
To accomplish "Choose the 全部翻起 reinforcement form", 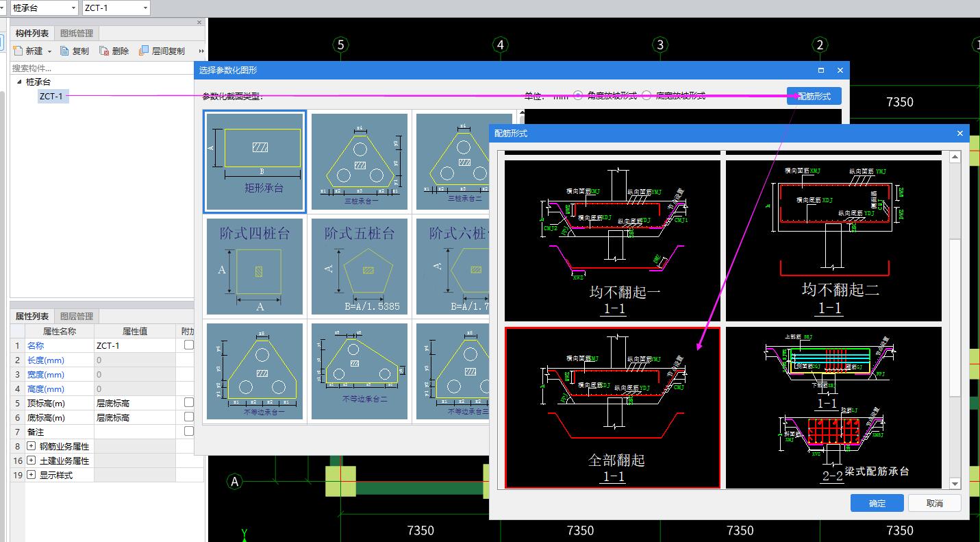I will (613, 408).
